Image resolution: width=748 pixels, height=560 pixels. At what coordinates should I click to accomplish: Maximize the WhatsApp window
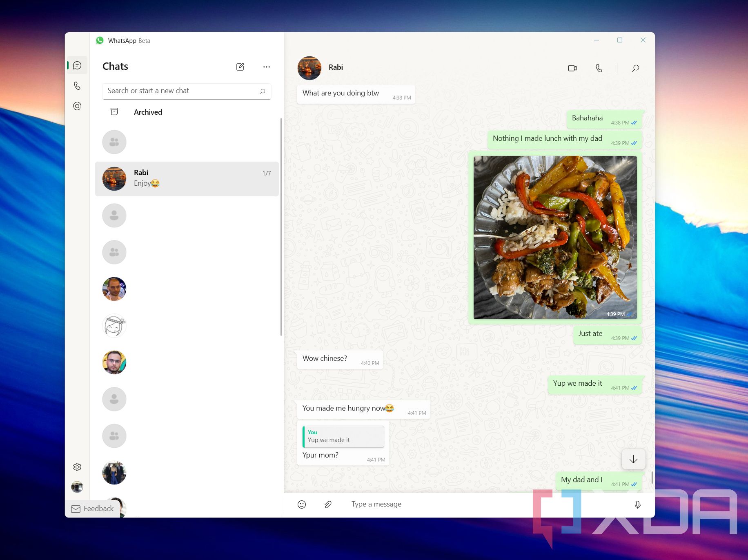click(x=620, y=40)
